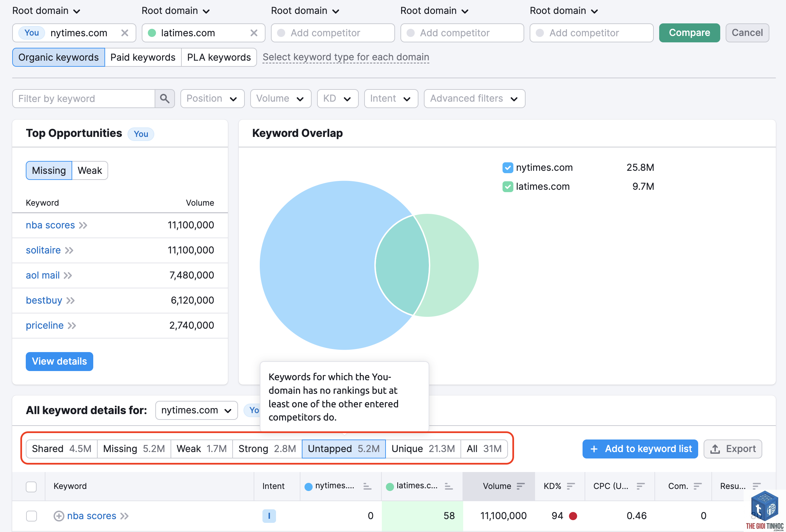Click the green Compare button
The width and height of the screenshot is (786, 532).
pos(689,33)
